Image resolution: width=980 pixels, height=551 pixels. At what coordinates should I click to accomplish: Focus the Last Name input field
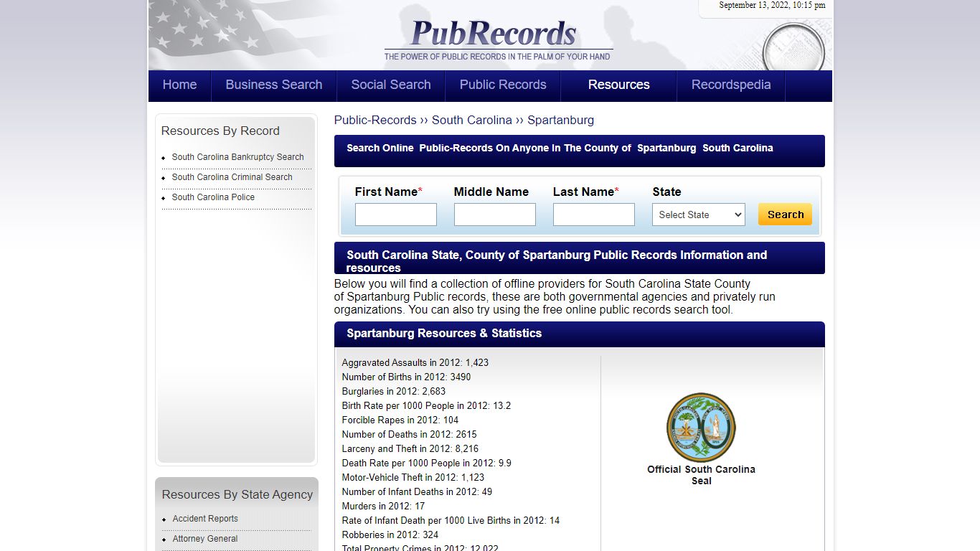point(594,215)
